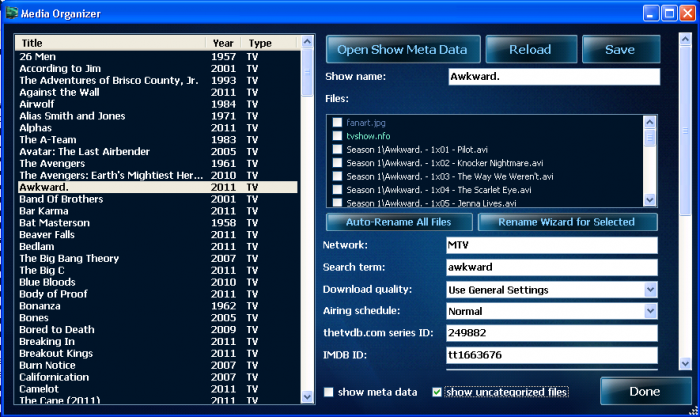Open Show Meta Data button

[403, 50]
